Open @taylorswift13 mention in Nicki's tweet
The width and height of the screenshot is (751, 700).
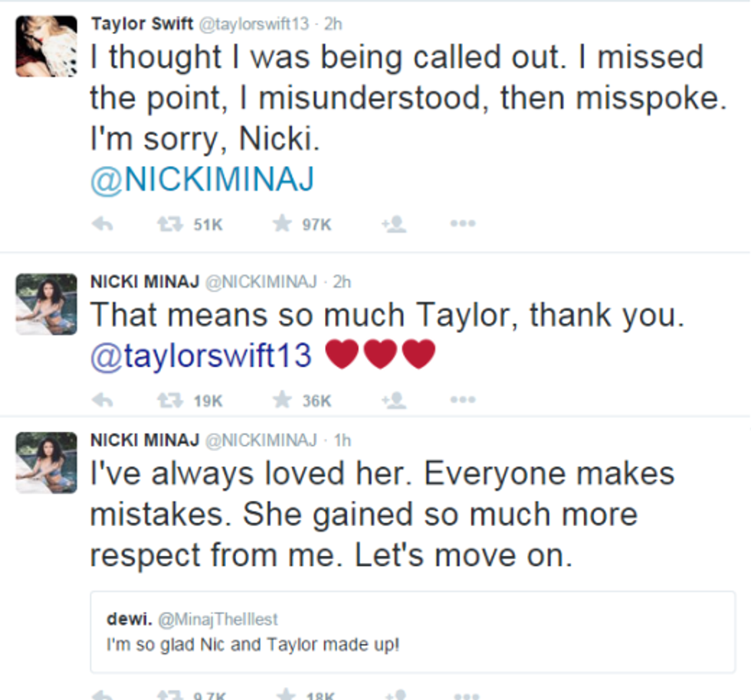click(x=202, y=355)
